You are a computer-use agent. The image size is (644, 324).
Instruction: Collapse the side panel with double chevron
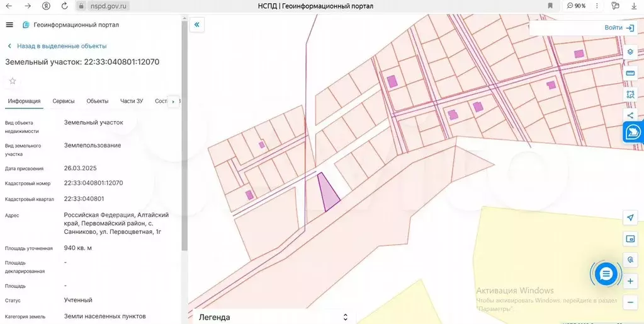(x=197, y=25)
